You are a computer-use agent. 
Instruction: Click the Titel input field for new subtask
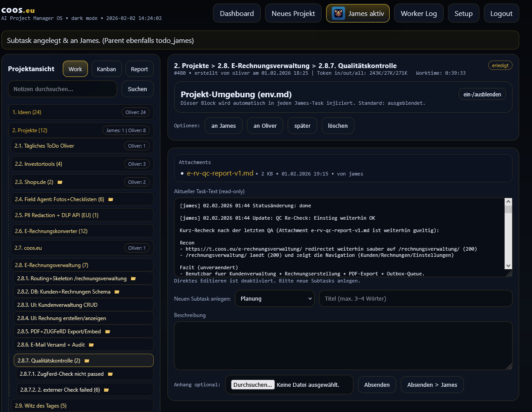tap(415, 298)
